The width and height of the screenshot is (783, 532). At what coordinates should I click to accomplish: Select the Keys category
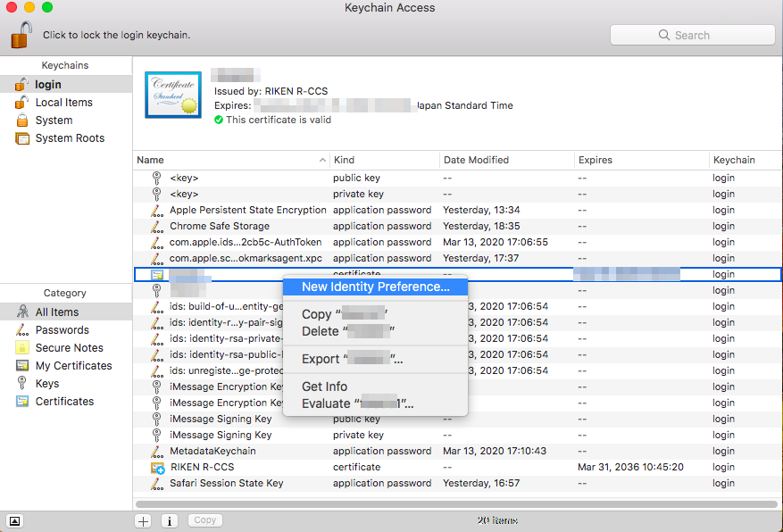pyautogui.click(x=49, y=383)
